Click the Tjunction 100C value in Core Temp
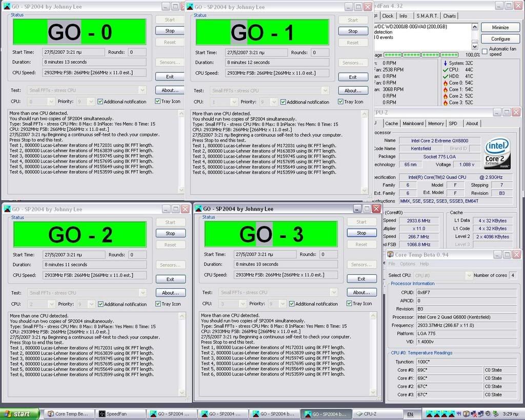Screen dimensions: 525x420 [467, 362]
